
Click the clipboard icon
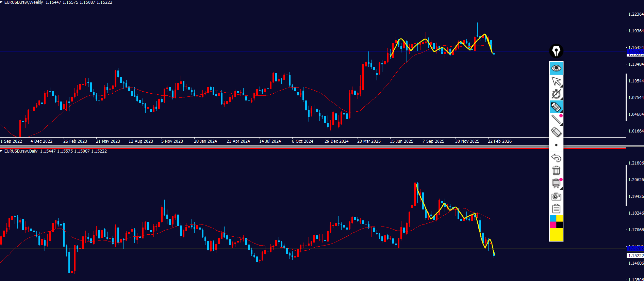tap(556, 208)
